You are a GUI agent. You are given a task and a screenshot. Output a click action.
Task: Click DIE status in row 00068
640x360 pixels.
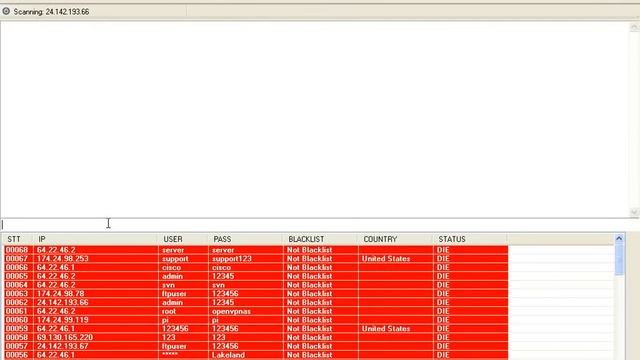coord(443,250)
